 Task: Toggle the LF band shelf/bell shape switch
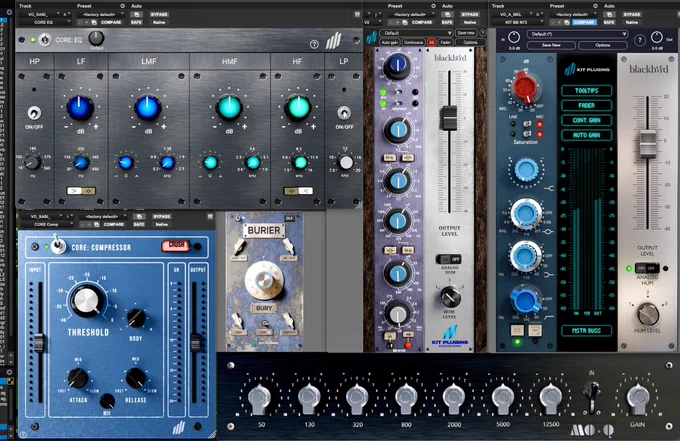[81, 191]
